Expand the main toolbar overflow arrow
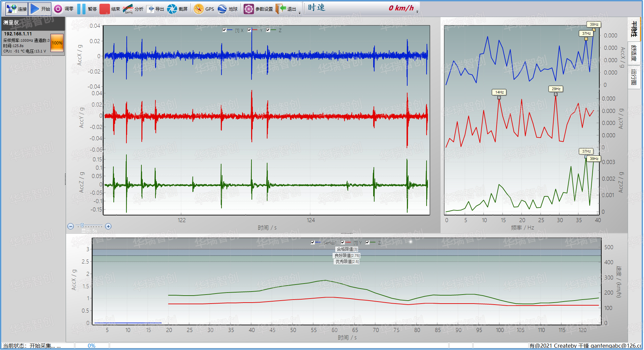Viewport: 644px width, 350px height. pos(299,13)
